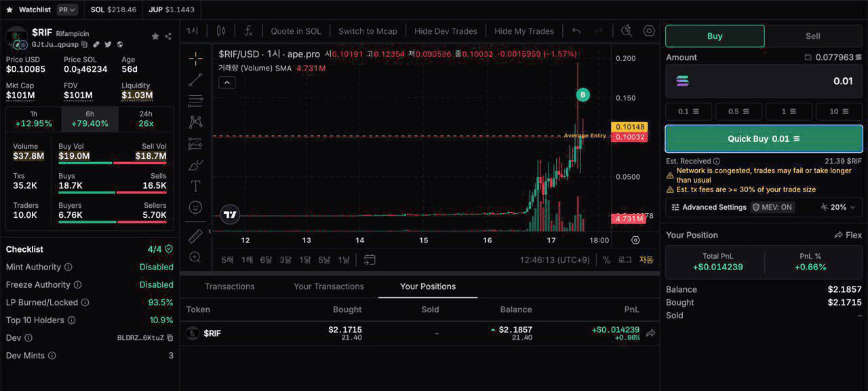Open the PR watchlist dropdown
Image resolution: width=868 pixels, height=391 pixels.
[x=67, y=10]
